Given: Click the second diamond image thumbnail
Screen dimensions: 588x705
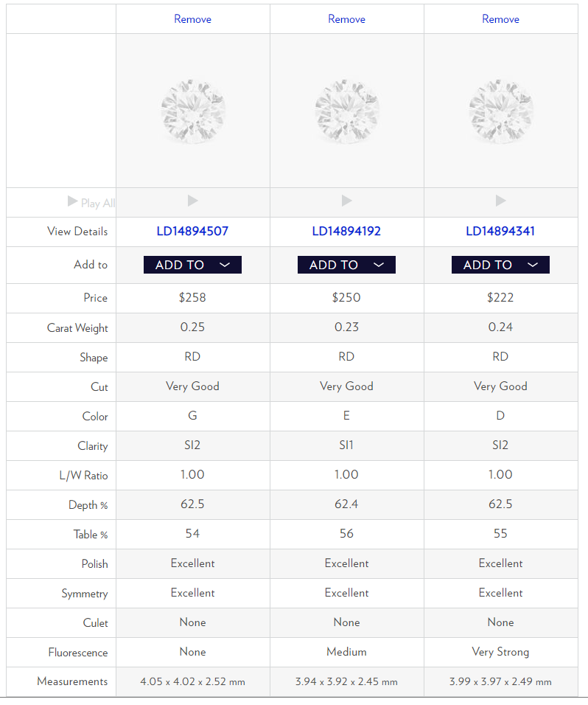Looking at the screenshot, I should tap(346, 111).
